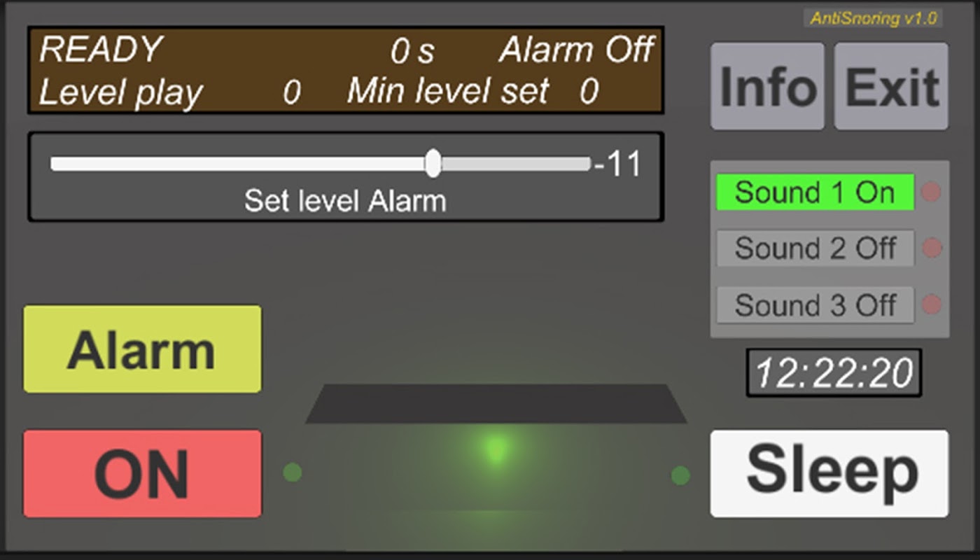Toggle Sound 1 On button
This screenshot has width=980, height=560.
coord(815,192)
